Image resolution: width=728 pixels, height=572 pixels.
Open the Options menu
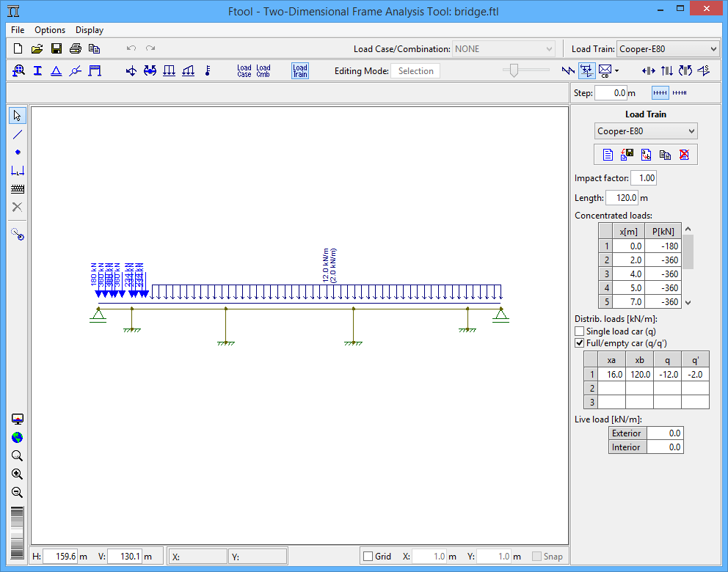coord(50,30)
